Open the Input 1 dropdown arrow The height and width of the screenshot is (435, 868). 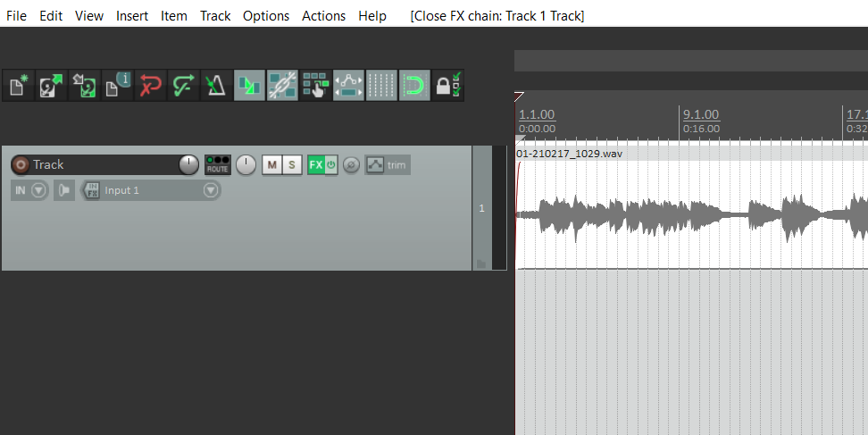211,190
